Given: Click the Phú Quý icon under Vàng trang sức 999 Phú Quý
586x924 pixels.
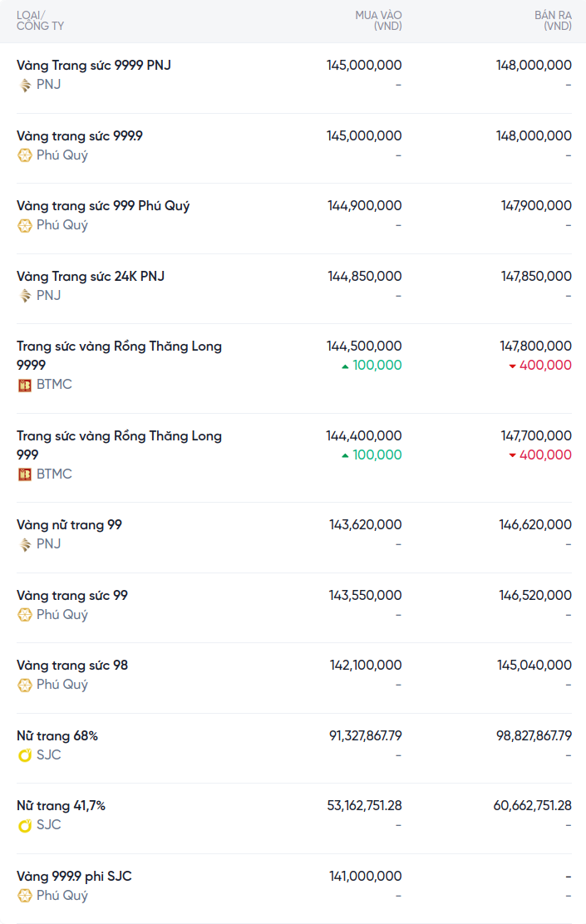Looking at the screenshot, I should pyautogui.click(x=25, y=225).
